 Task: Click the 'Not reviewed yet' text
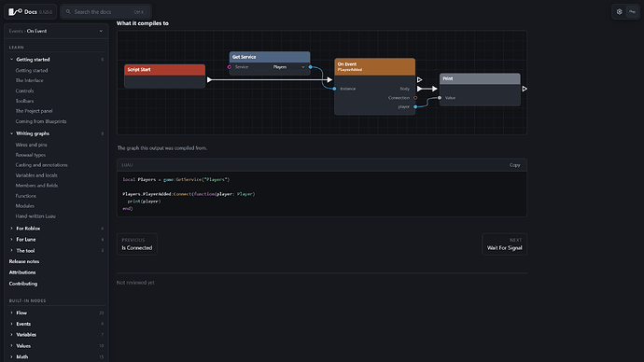[135, 283]
